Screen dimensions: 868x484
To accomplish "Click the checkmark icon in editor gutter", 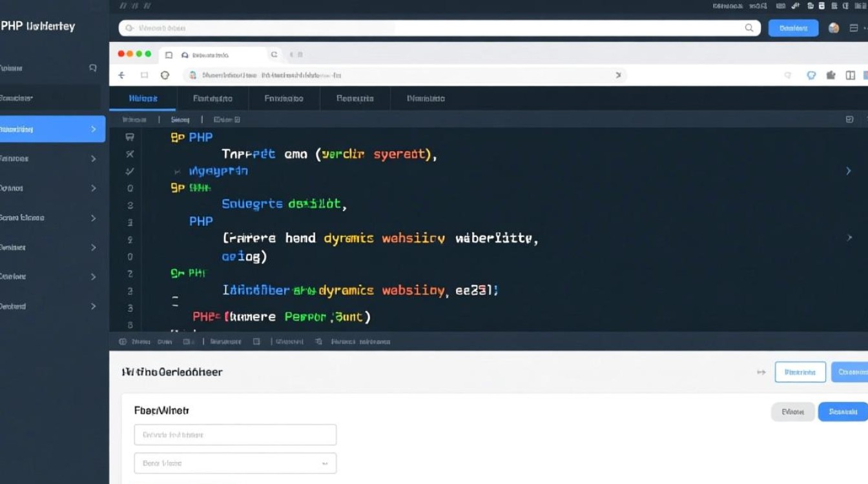I will [x=130, y=171].
